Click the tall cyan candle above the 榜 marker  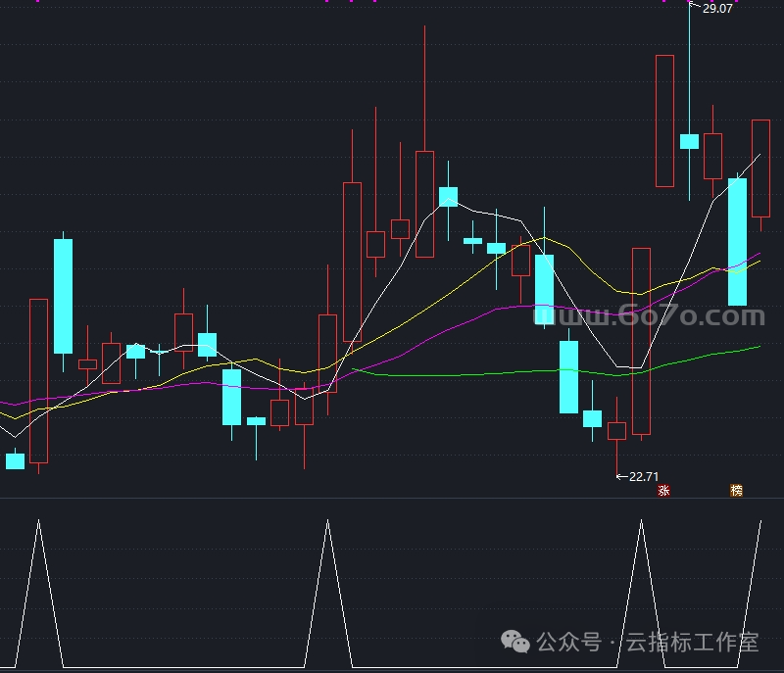(738, 242)
